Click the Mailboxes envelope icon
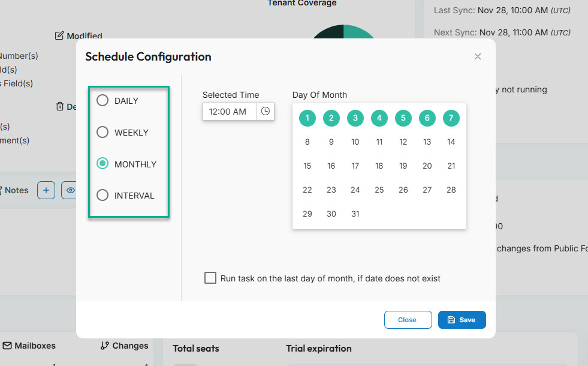 click(x=7, y=346)
